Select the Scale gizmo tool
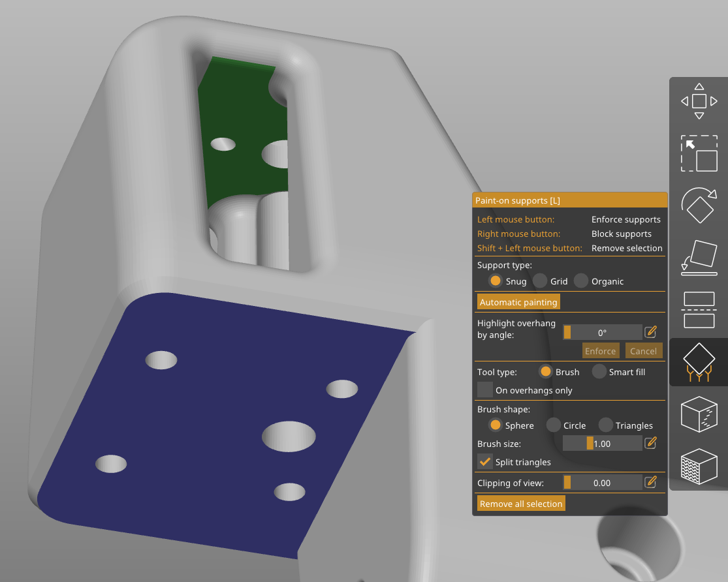This screenshot has width=728, height=582. tap(699, 154)
